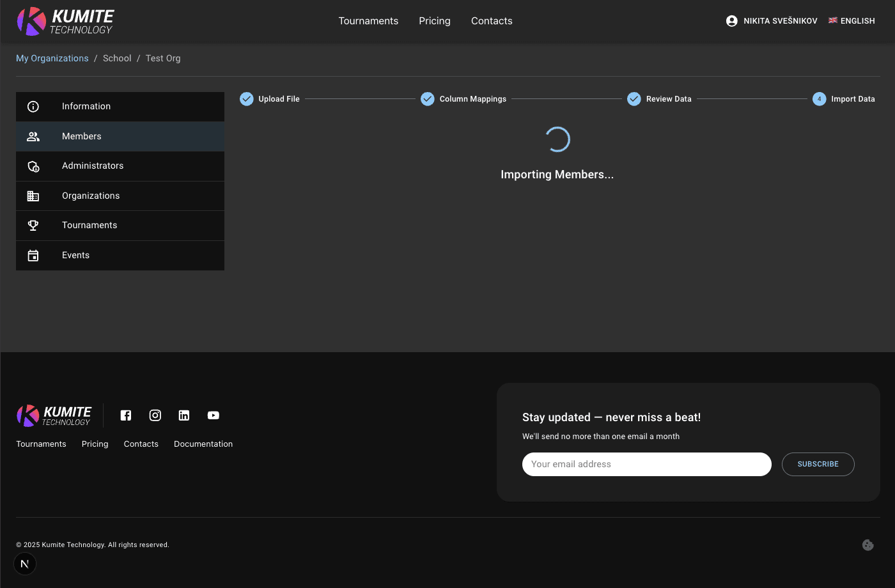
Task: Open Organizations using the building icon
Action: tap(33, 196)
